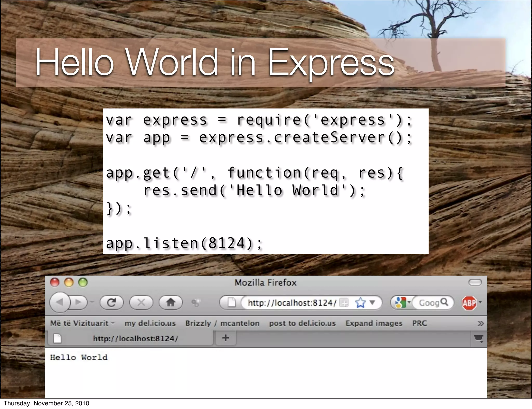The image size is (532, 409).
Task: Click the URL field showing http://localhost:8124/
Action: pos(292,303)
